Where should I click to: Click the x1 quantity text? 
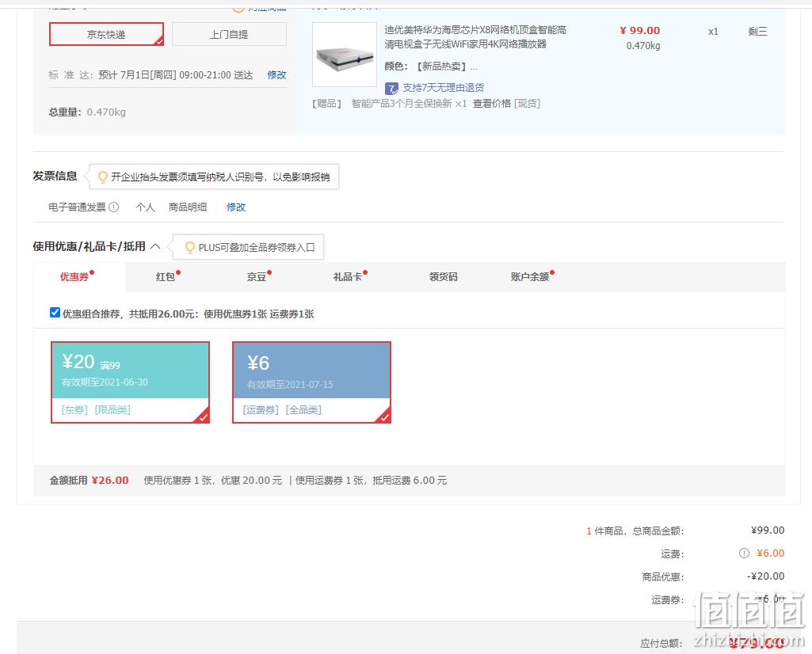[713, 32]
